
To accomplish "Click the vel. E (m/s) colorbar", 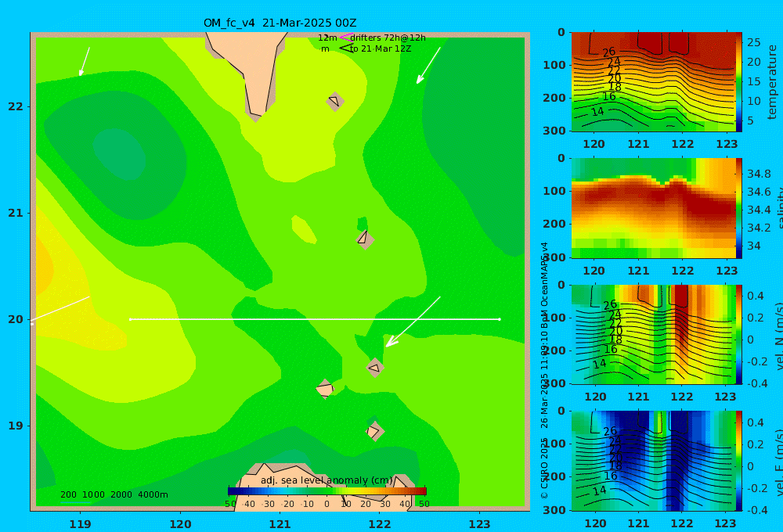I will pos(739,461).
